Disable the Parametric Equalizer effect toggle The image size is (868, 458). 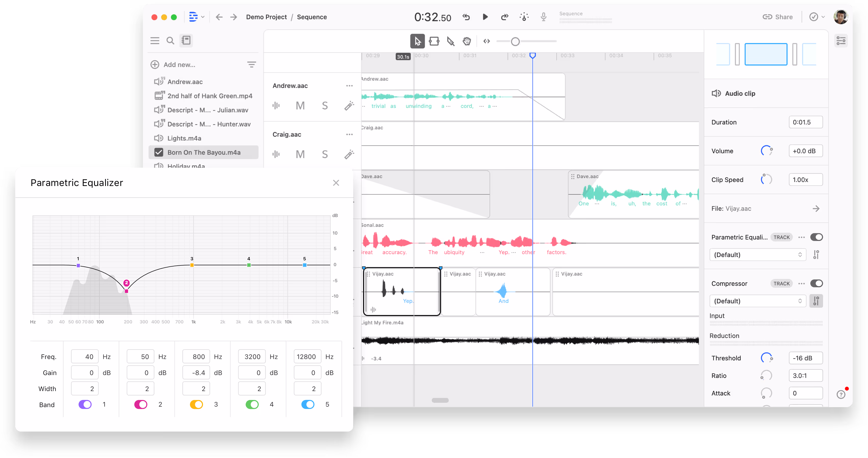click(816, 237)
